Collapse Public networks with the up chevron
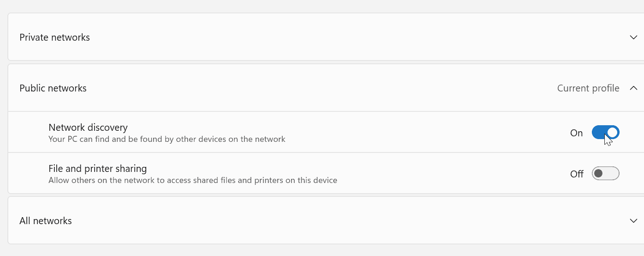This screenshot has width=644, height=256. (x=633, y=88)
